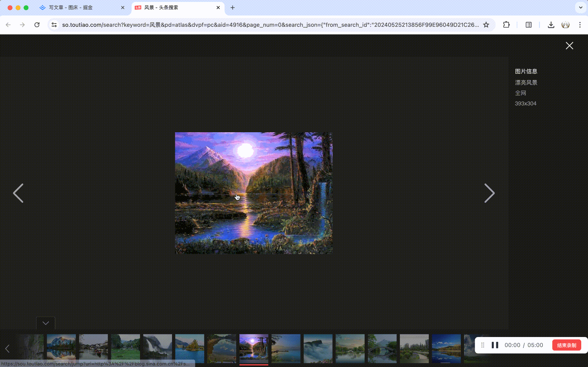The width and height of the screenshot is (588, 367).
Task: Select the hazy lake with pier thumbnail
Action: coord(286,349)
